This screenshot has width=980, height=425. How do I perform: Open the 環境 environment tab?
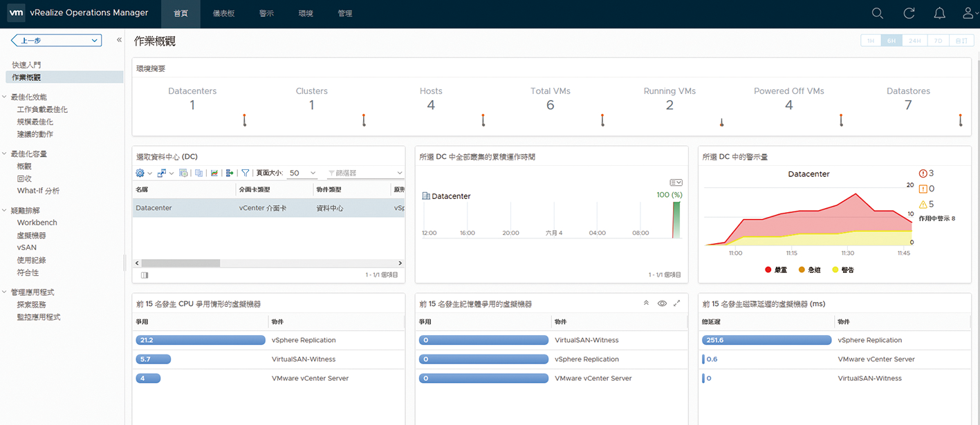(306, 14)
